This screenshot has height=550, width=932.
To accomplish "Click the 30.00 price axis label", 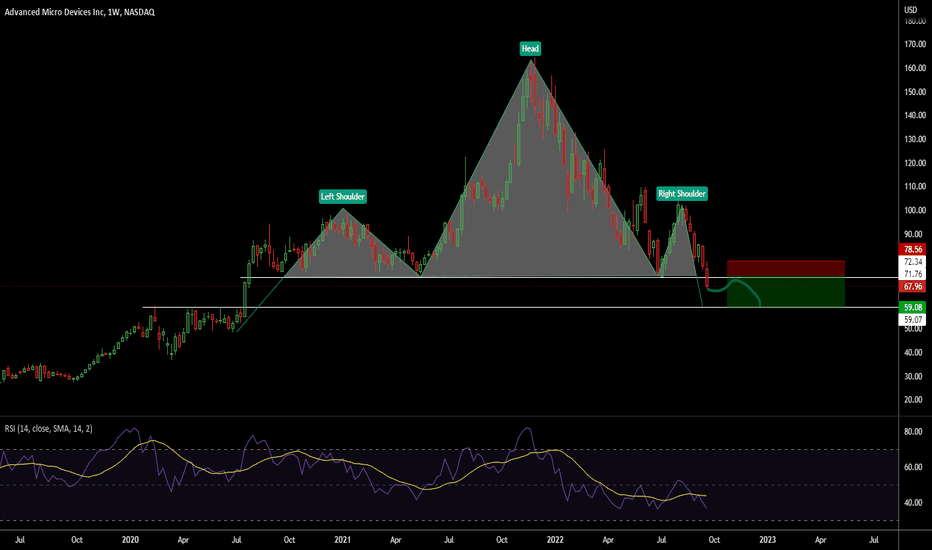I will [915, 376].
